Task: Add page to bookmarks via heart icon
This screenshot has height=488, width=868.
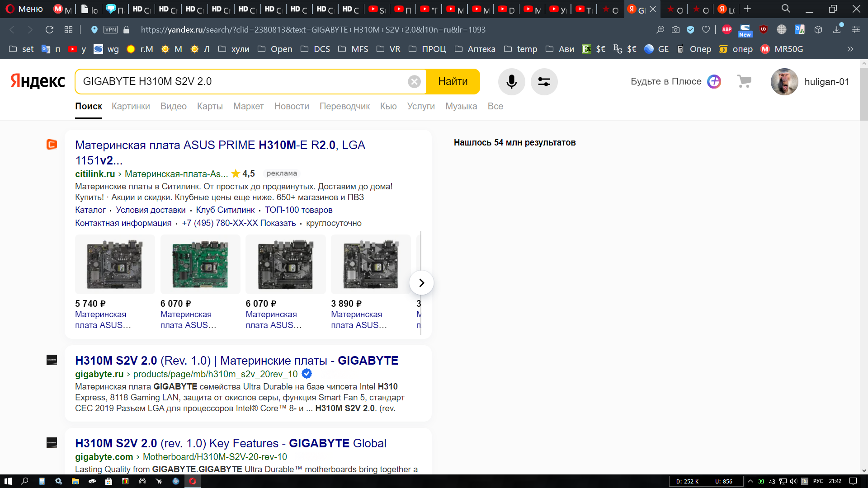Action: (706, 30)
